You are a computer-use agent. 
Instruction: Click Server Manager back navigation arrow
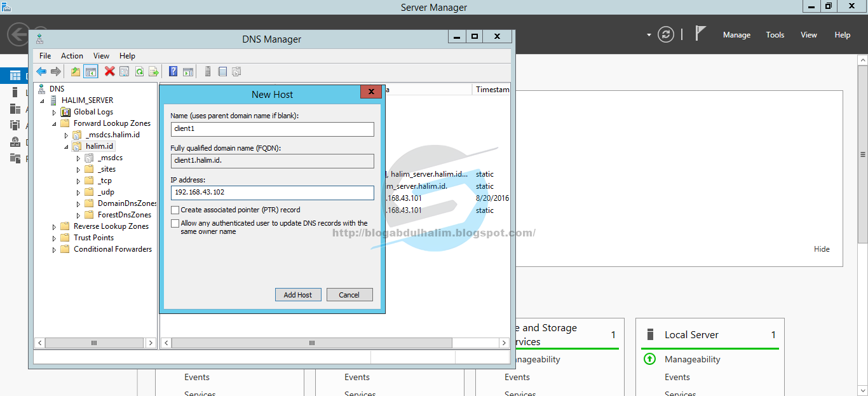(17, 34)
